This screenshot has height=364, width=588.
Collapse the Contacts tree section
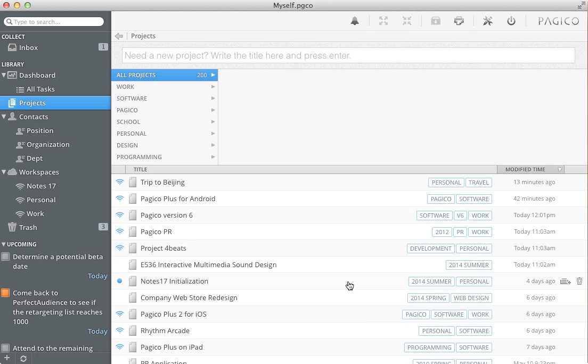4,117
